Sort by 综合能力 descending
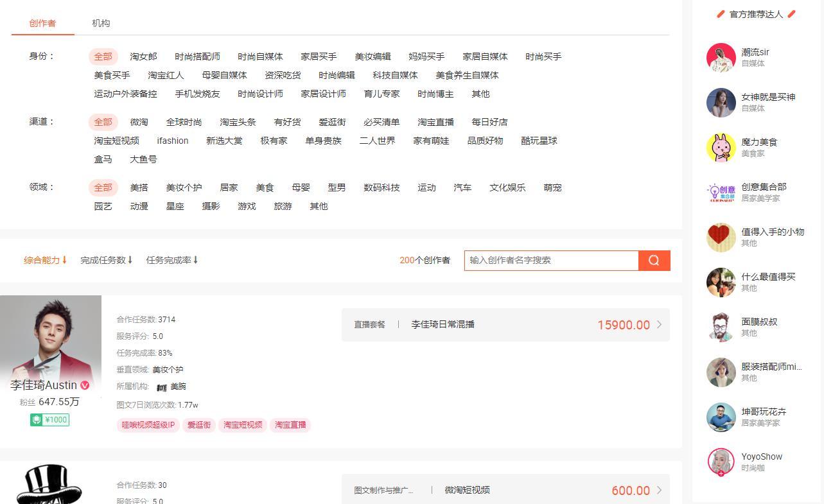The image size is (824, 504). 46,260
